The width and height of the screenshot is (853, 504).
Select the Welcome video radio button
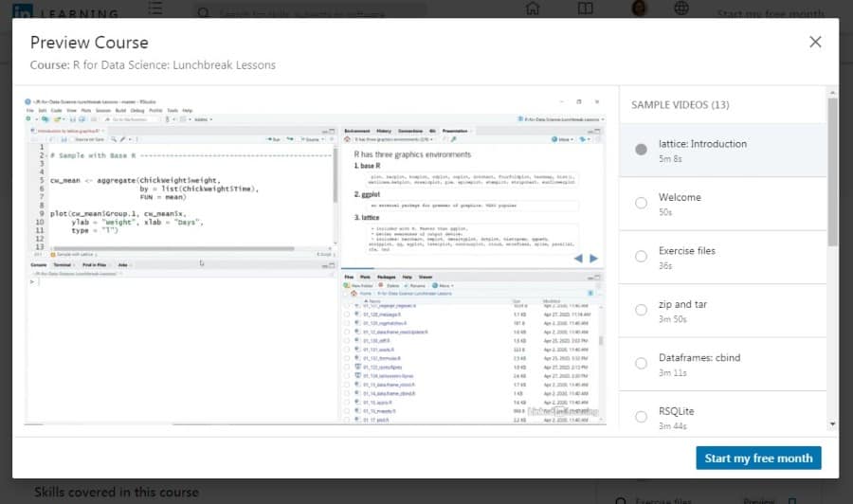tap(641, 203)
